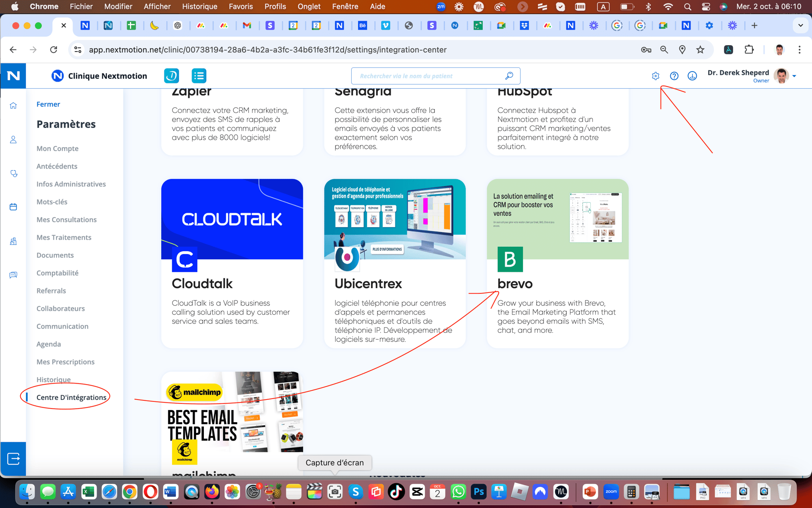Open Chrome three-dot menu
The height and width of the screenshot is (508, 812).
tap(799, 50)
